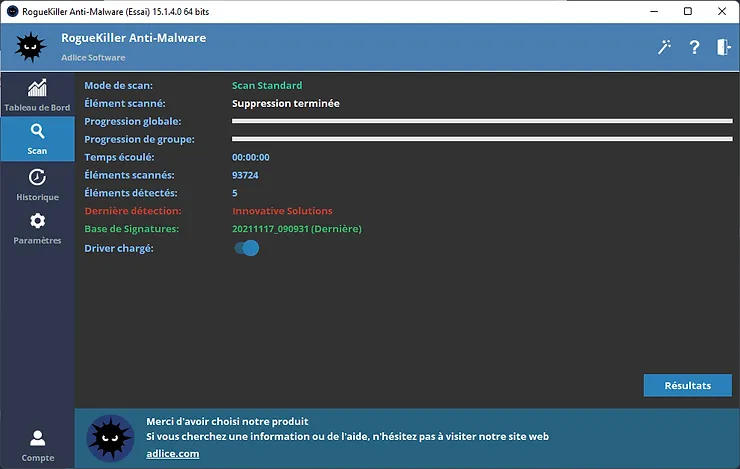Open the Paramètres settings section
The height and width of the screenshot is (469, 740).
click(x=37, y=228)
